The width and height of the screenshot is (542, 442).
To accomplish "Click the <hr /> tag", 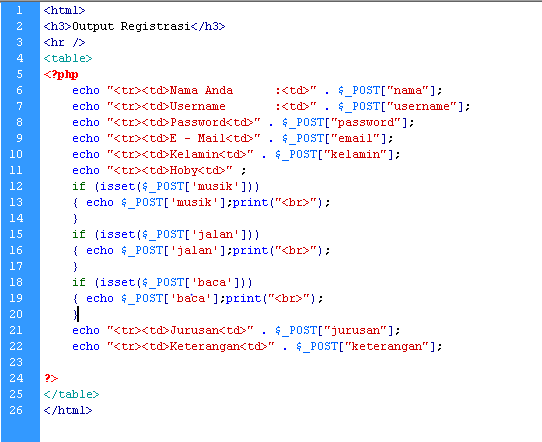I will 65,43.
